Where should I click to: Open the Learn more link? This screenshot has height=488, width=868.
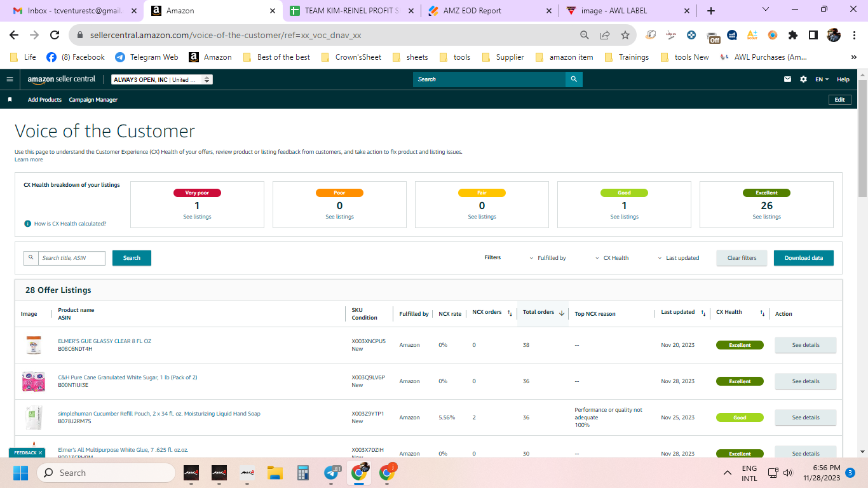pos(29,159)
